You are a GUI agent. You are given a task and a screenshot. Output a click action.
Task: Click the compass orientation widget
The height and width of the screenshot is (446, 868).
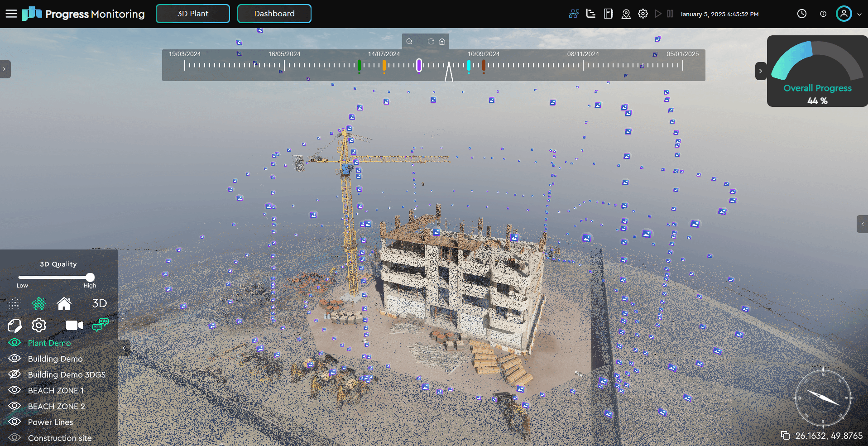coord(823,398)
